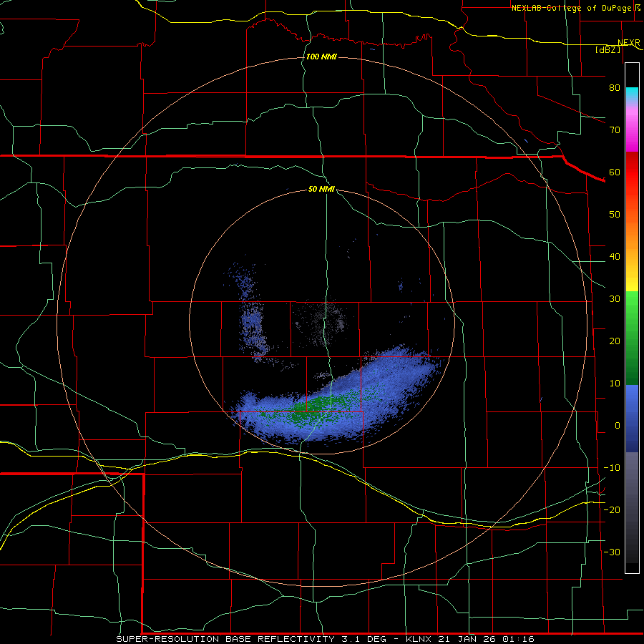Click the 'NEXR' label above the color scale
This screenshot has height=644, width=644.
pos(629,43)
